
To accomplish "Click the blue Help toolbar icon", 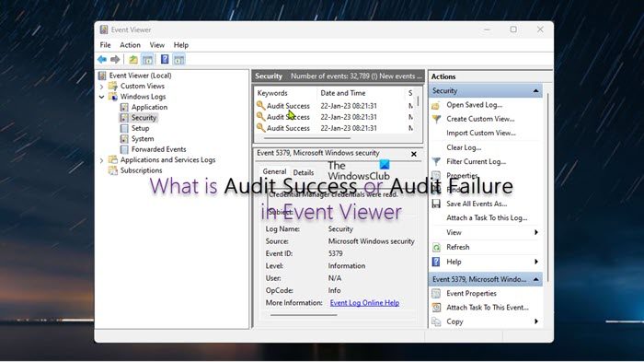I will coord(165,60).
